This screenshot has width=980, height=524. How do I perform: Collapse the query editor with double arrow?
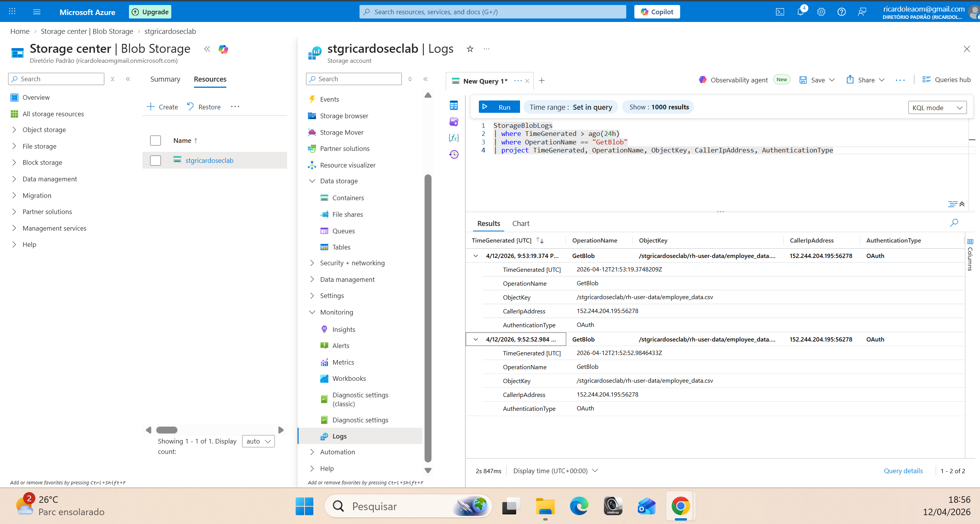point(962,204)
